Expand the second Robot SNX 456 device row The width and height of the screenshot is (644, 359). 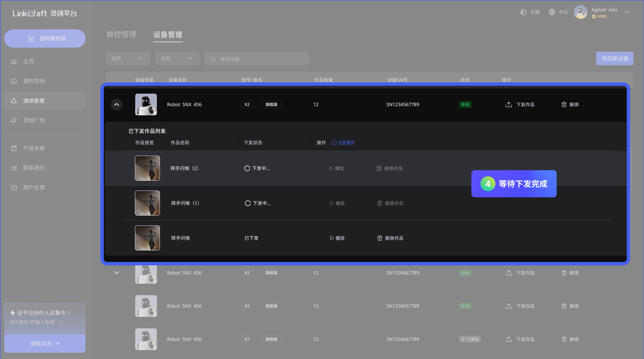point(116,273)
